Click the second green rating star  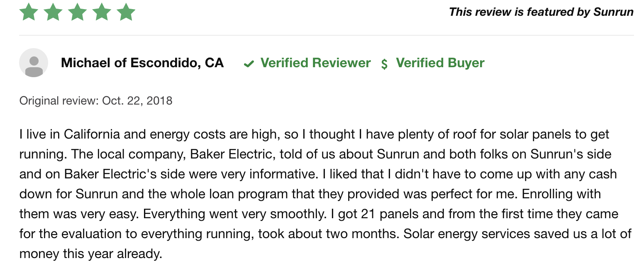(53, 12)
